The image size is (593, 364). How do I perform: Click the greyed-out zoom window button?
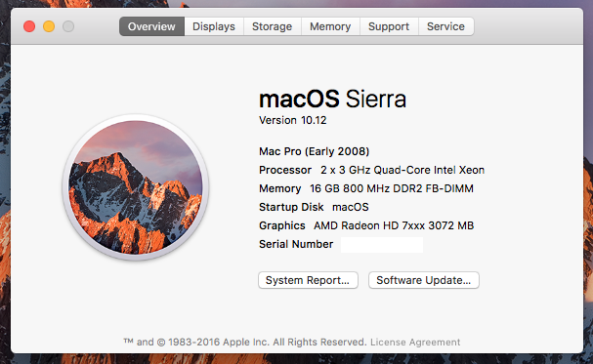(x=68, y=26)
